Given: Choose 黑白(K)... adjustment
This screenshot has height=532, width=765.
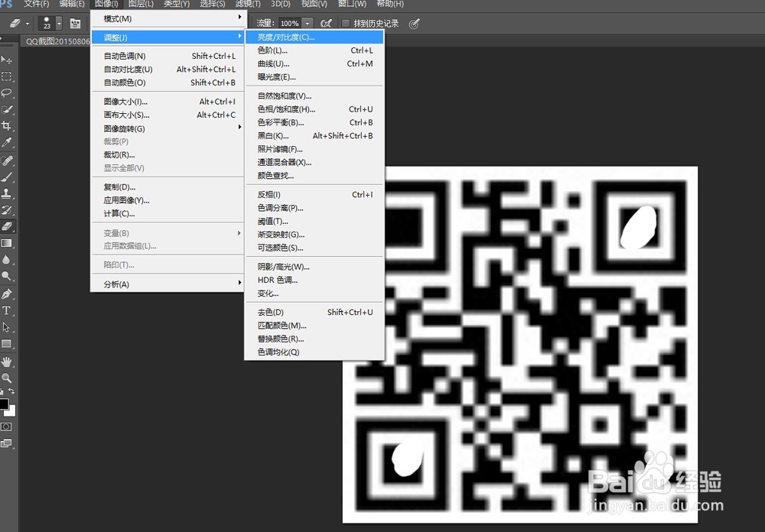Looking at the screenshot, I should 314,135.
